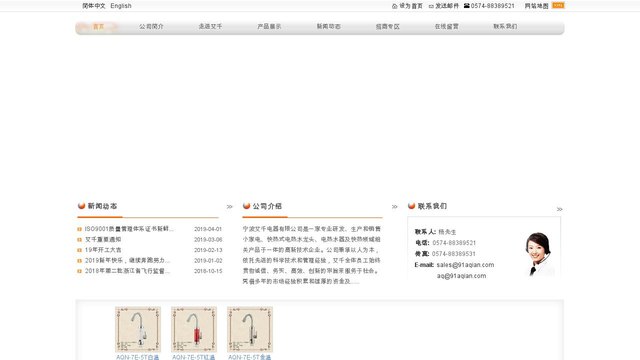The image size is (640, 360).
Task: Open the 发送邮件 link
Action: tap(447, 6)
